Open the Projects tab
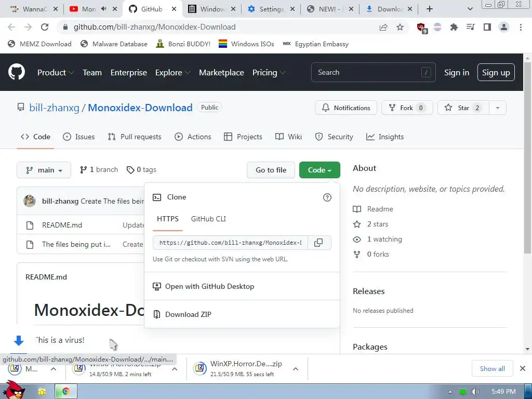This screenshot has width=532, height=399. click(x=243, y=137)
